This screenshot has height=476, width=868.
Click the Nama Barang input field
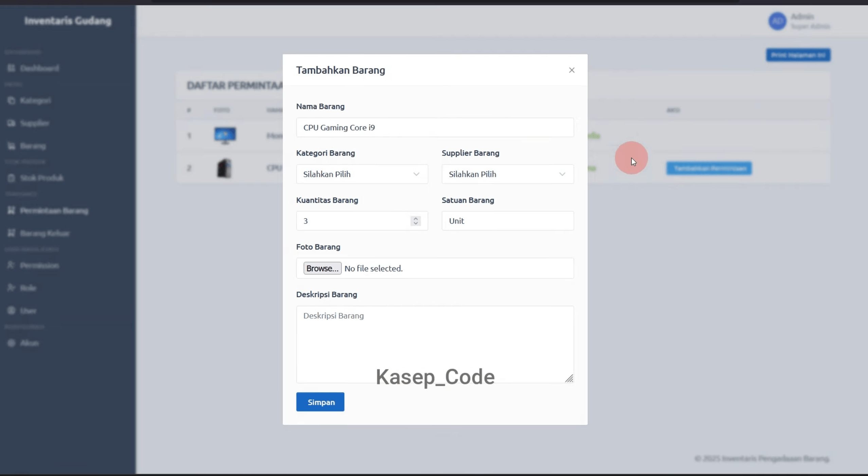[x=435, y=127]
